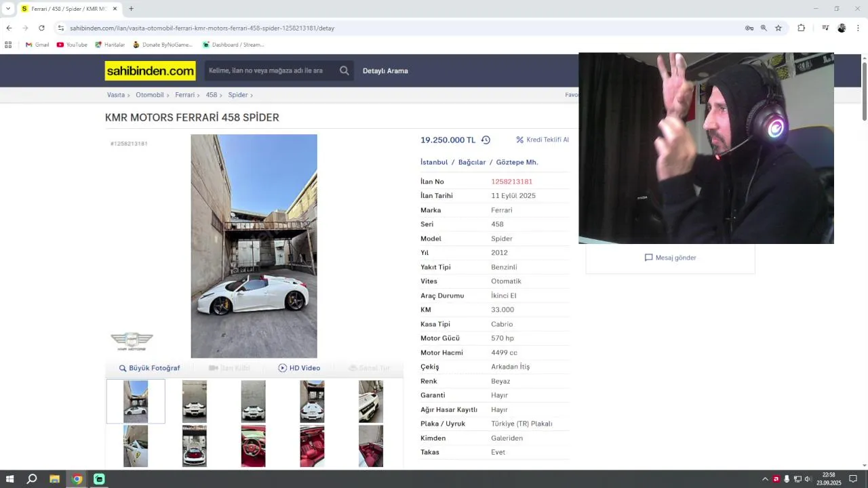868x488 pixels.
Task: Open media control icon in toolbar
Action: click(825, 28)
